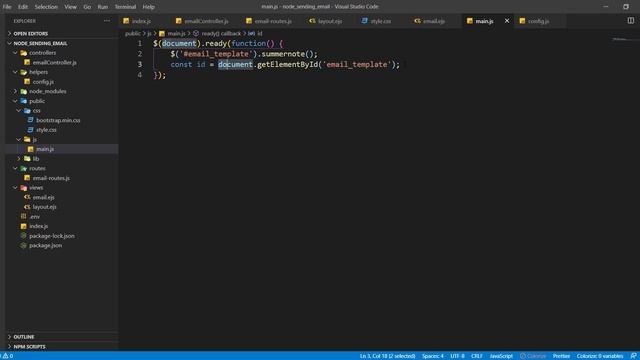Click the Prettier status bar item

tap(561, 356)
